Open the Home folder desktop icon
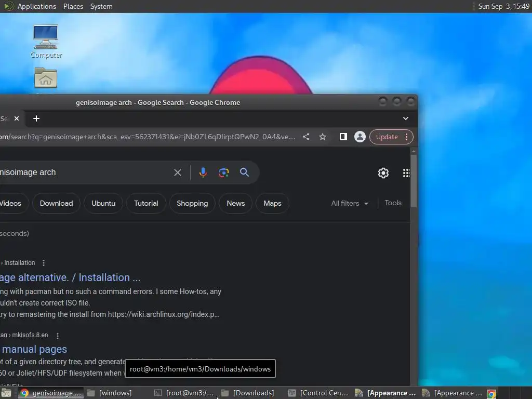The image size is (532, 399). click(x=46, y=78)
